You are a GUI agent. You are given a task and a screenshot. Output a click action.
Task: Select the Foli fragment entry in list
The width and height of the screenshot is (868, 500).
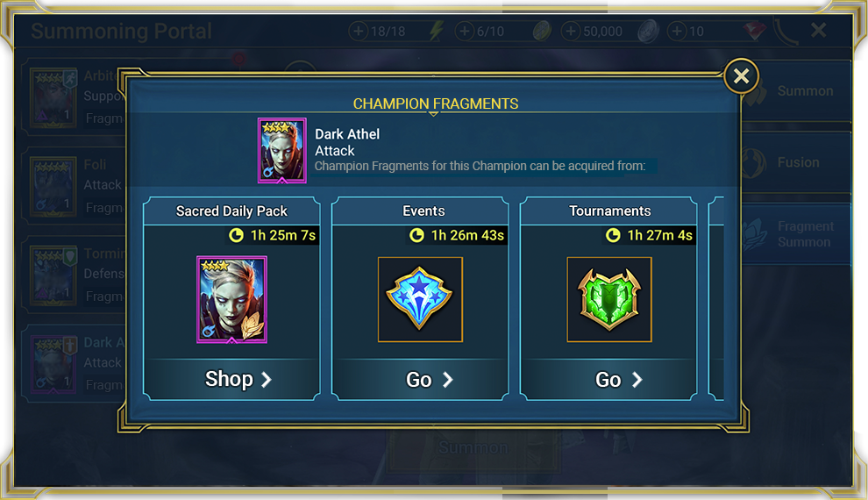click(x=75, y=186)
